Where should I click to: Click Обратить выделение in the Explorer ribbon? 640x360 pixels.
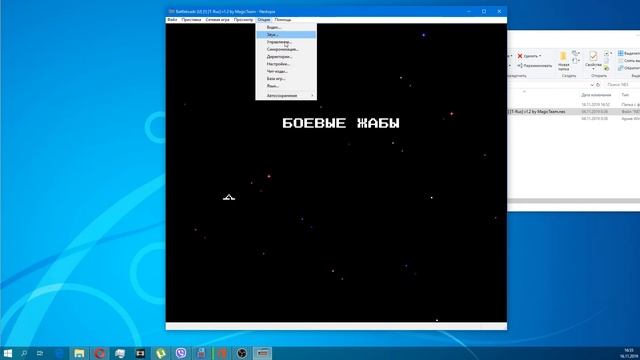click(x=629, y=68)
